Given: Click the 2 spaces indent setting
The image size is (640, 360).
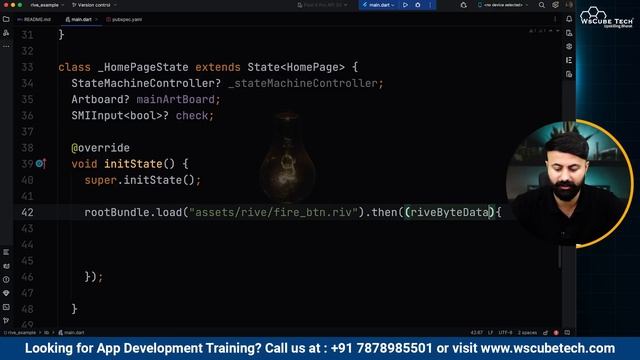Looking at the screenshot, I should (527, 333).
